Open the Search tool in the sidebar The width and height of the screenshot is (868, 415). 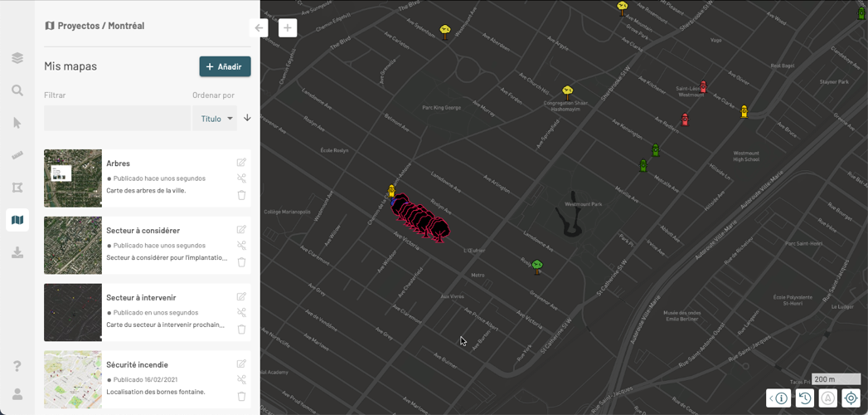[17, 90]
